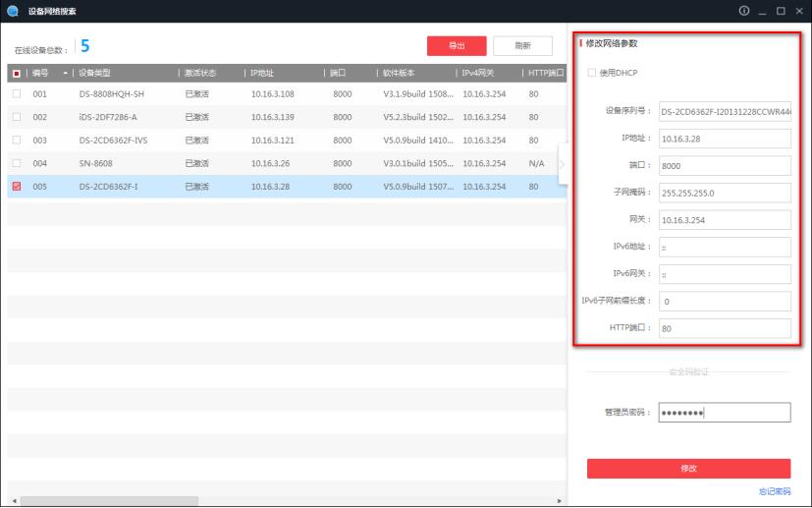This screenshot has height=508, width=812.
Task: Click the horizontal scrollbar at bottom
Action: click(x=108, y=500)
